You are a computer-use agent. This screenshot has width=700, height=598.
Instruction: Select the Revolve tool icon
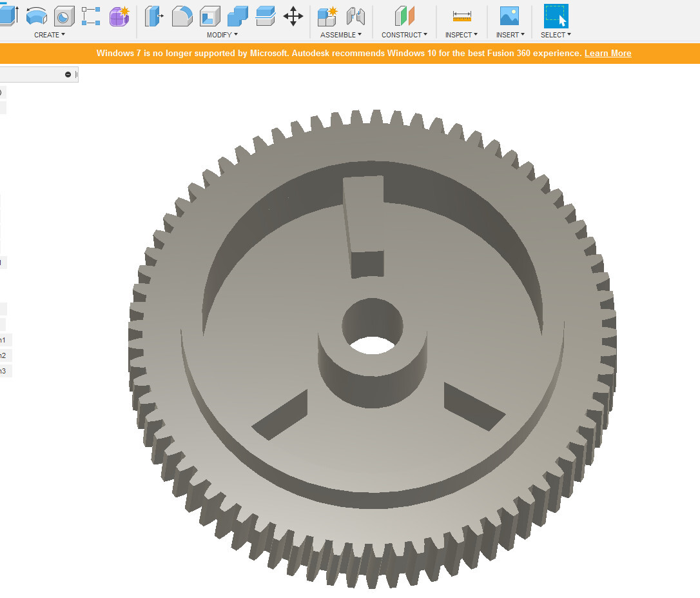coord(37,16)
